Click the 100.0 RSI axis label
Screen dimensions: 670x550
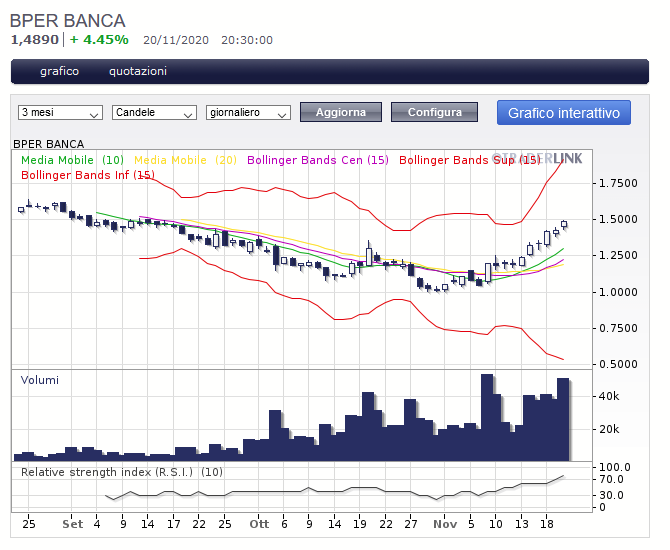pos(614,467)
